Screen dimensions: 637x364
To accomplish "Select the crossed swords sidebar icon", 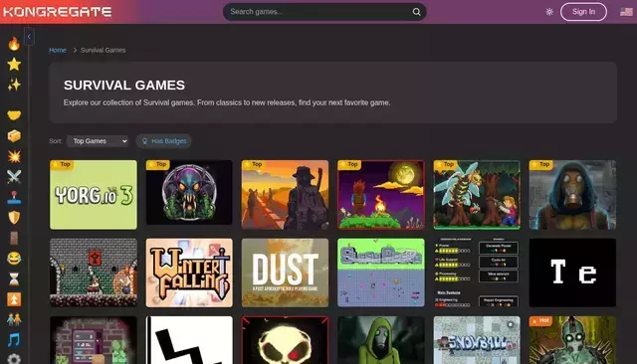I will coord(14,176).
